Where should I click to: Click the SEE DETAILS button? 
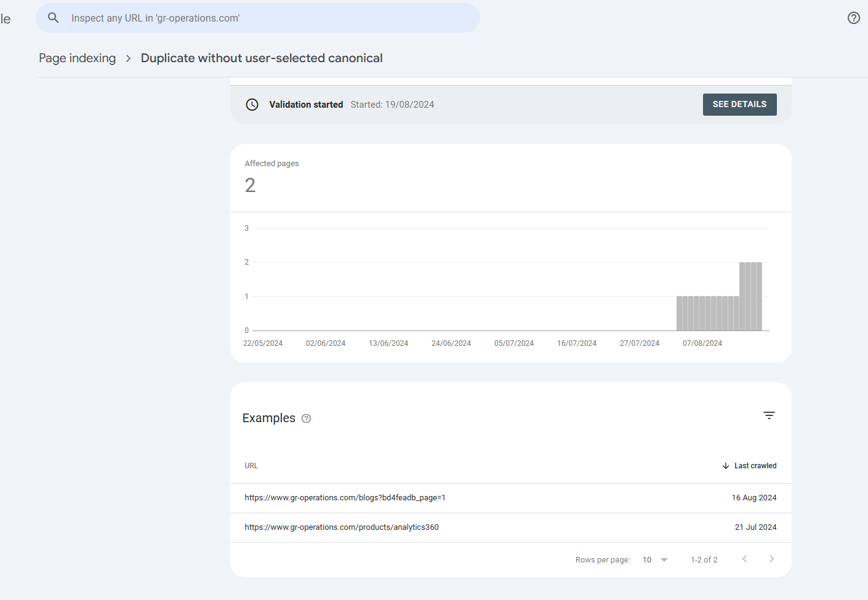(x=739, y=105)
